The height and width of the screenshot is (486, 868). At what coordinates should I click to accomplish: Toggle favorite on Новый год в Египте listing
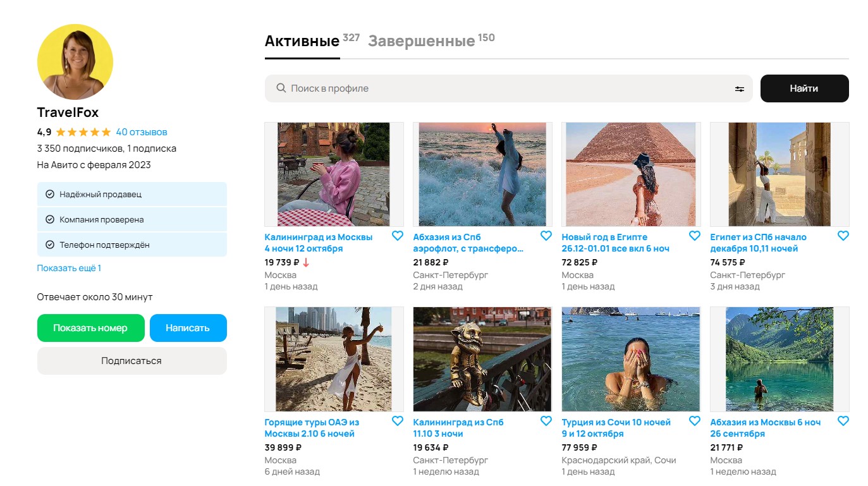(694, 235)
